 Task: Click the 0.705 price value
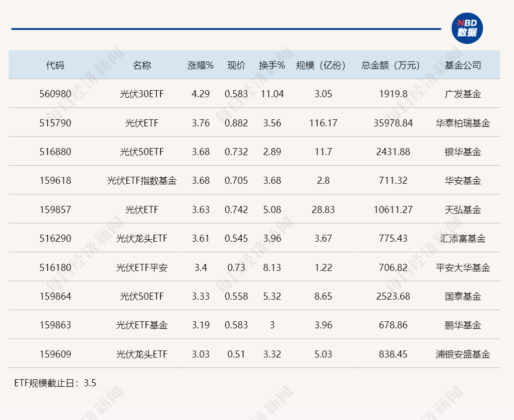236,180
